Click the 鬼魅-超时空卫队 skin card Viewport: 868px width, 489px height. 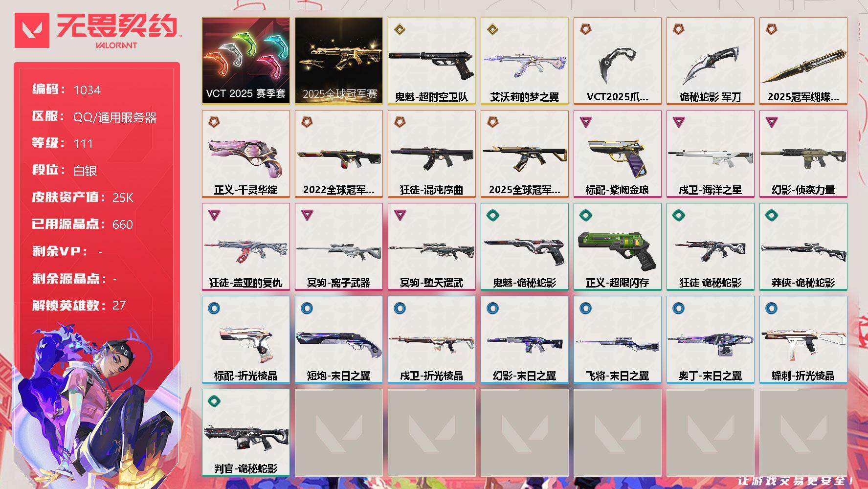coord(431,61)
